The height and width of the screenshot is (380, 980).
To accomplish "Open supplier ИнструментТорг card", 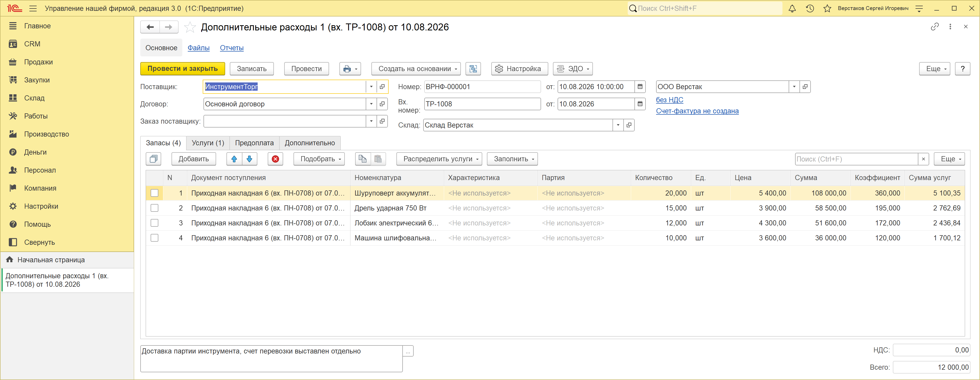I will coord(382,87).
